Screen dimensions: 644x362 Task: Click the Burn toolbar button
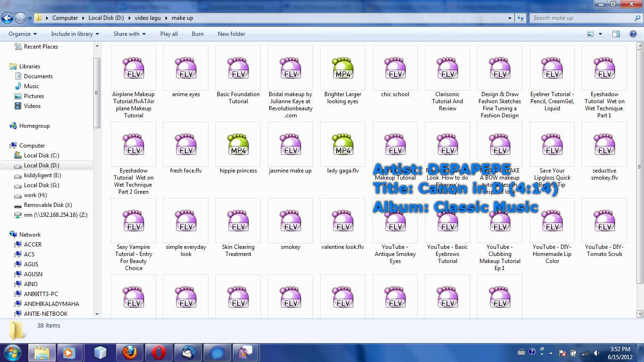pos(198,34)
